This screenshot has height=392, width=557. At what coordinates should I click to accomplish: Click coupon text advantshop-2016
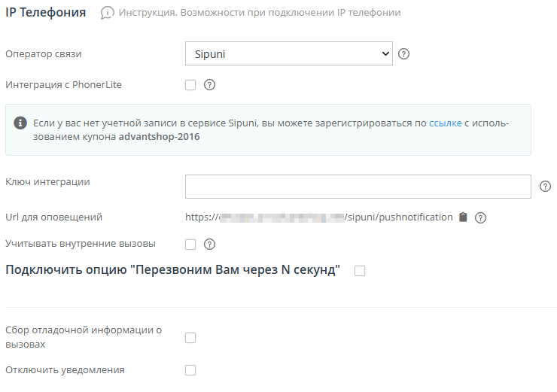click(159, 137)
